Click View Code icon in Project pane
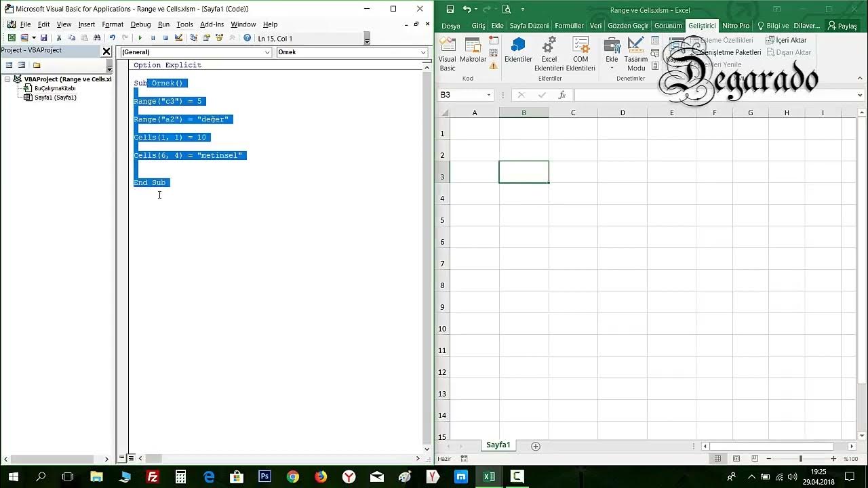 [9, 65]
